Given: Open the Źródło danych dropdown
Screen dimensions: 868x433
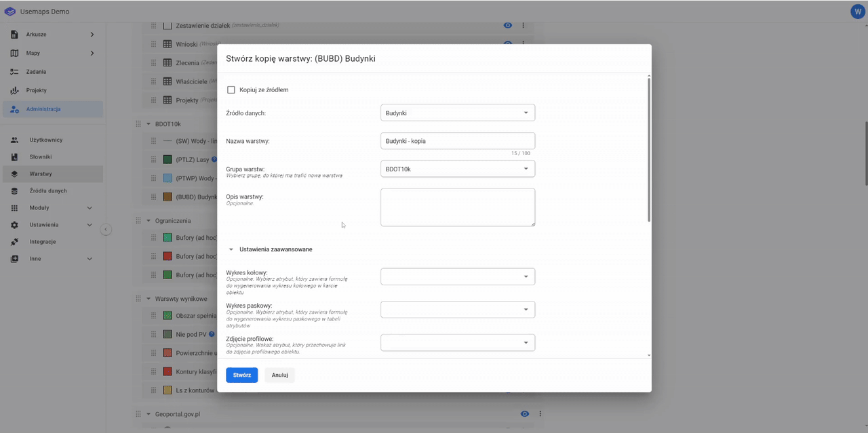Looking at the screenshot, I should pyautogui.click(x=458, y=113).
